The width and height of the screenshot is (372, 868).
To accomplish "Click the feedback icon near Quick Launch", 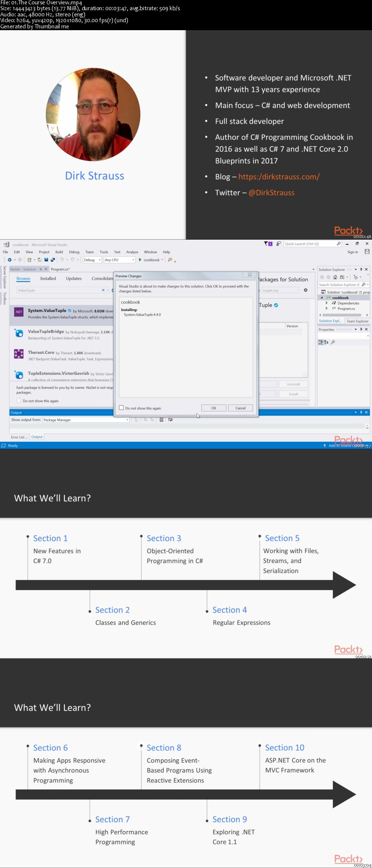I will [279, 244].
